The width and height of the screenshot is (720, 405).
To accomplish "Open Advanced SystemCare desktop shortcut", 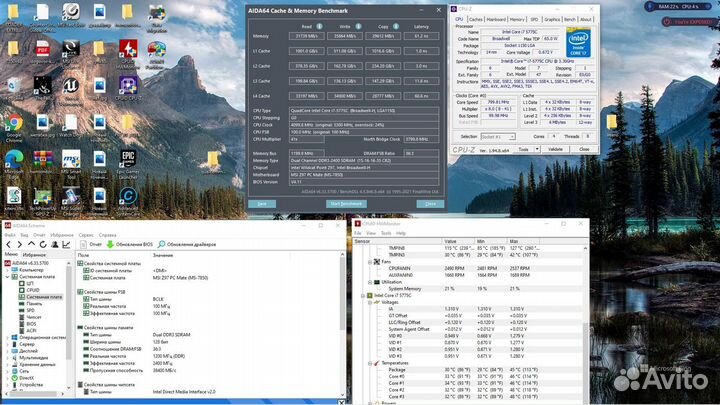I will point(128,201).
